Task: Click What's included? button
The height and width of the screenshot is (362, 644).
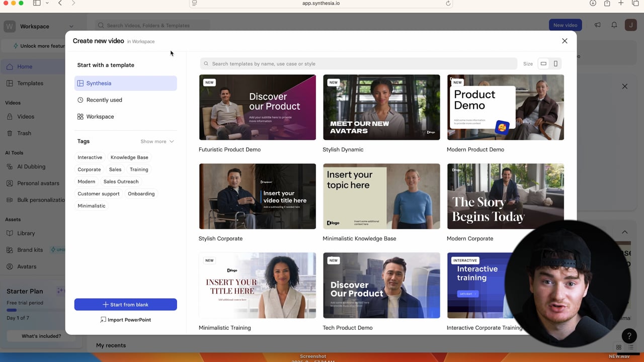Action: coord(41,336)
